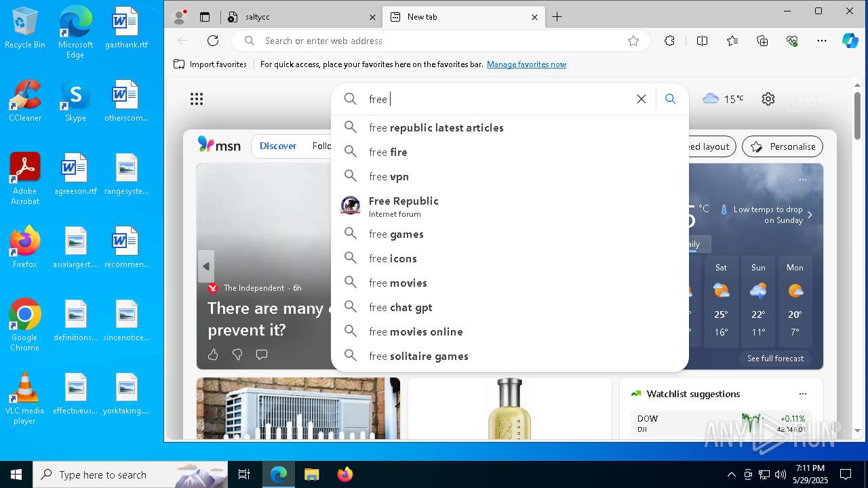Open Watchlist suggestions more options
This screenshot has width=868, height=488.
(803, 394)
